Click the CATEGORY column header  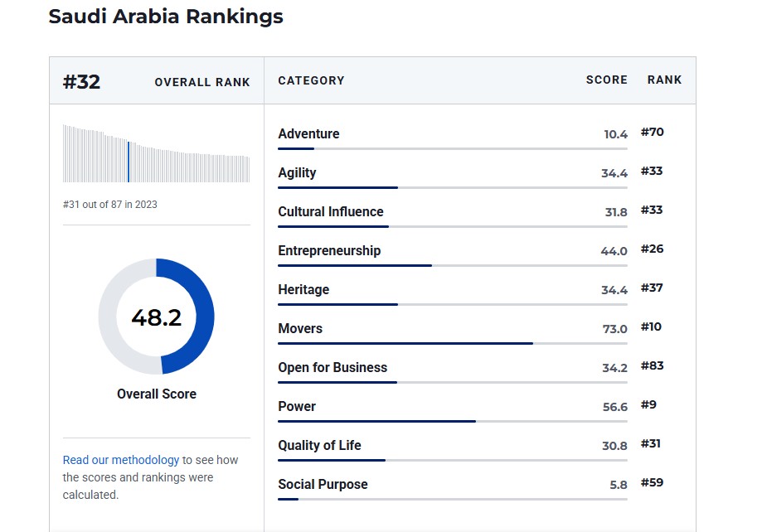[311, 80]
